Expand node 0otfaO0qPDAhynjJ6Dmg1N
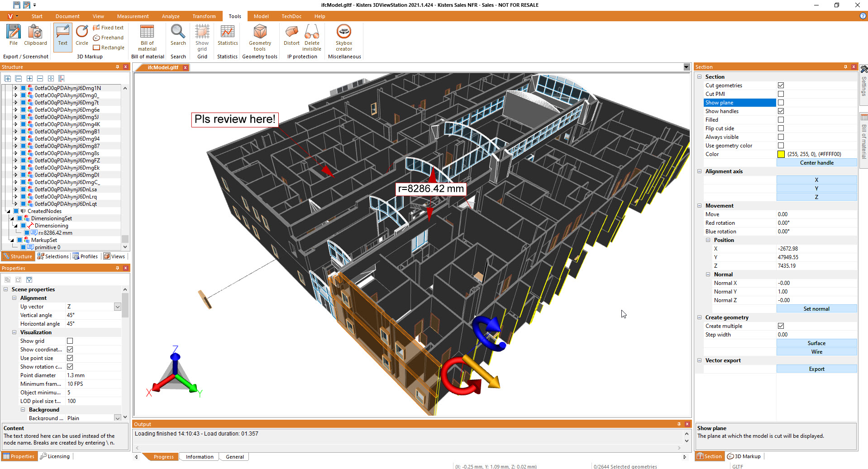The image size is (868, 469). tap(15, 88)
